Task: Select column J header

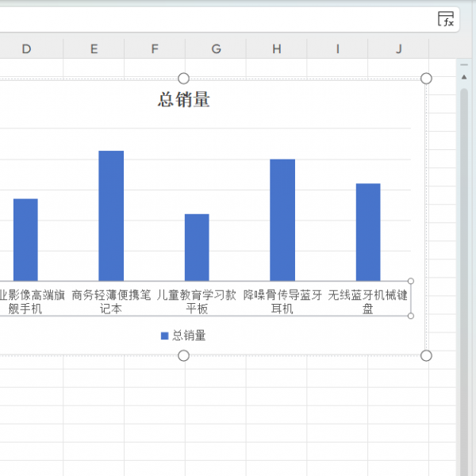Action: pos(398,49)
